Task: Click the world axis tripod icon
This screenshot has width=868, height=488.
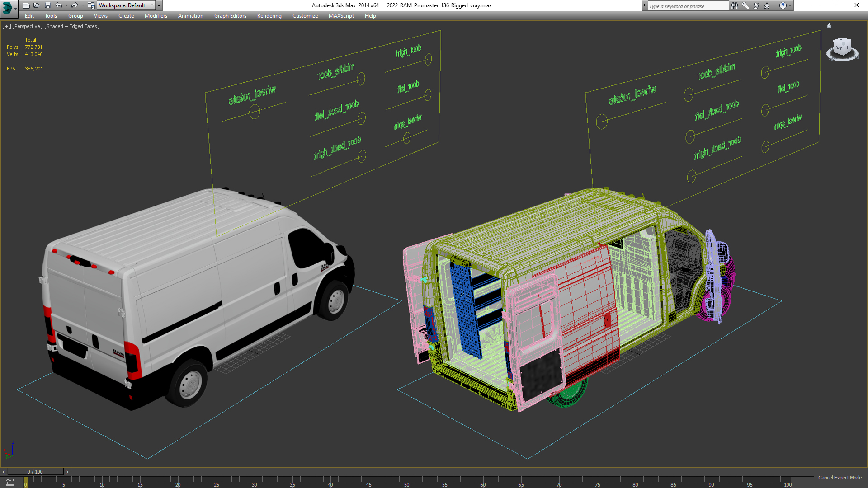Action: coord(9,450)
